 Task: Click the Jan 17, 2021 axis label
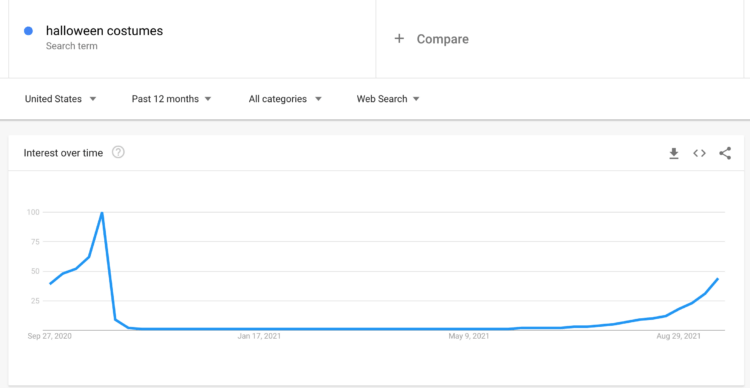point(259,336)
